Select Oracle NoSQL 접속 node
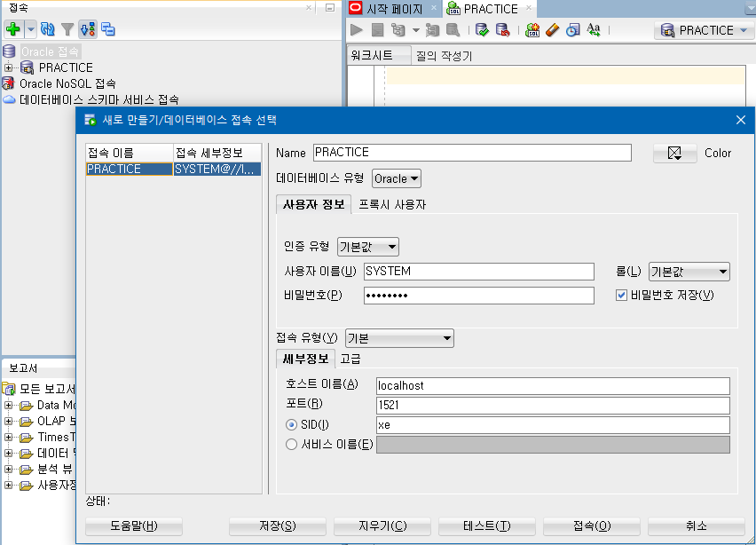 pyautogui.click(x=67, y=83)
